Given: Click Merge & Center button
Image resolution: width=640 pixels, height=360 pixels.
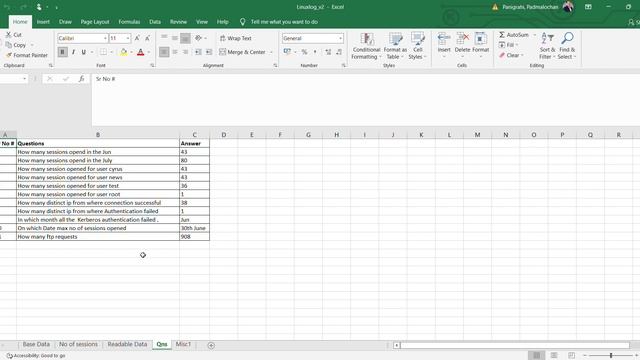Looking at the screenshot, I should (x=242, y=52).
